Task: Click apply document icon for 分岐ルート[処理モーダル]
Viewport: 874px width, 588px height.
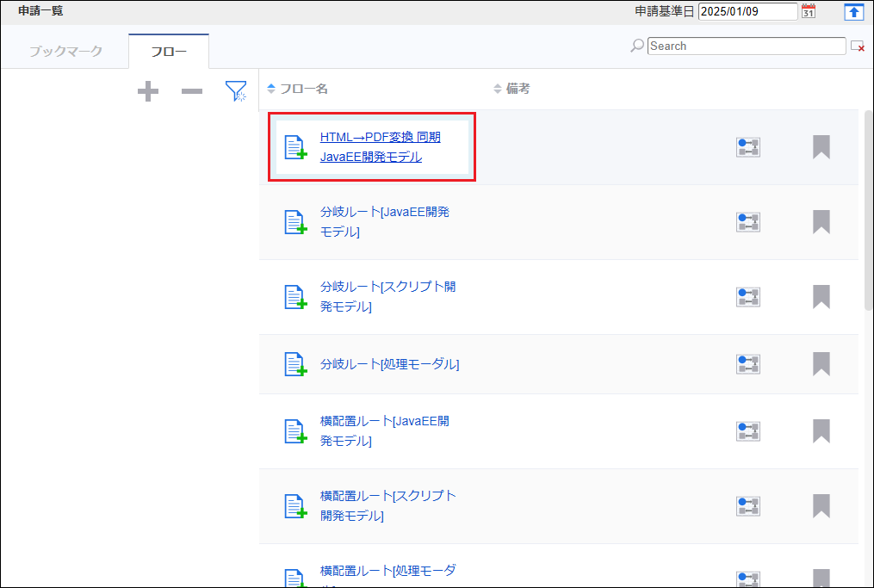Action: (295, 364)
